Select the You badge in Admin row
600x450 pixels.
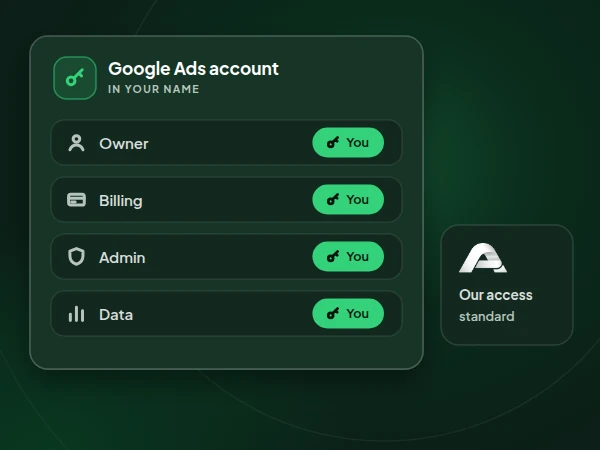click(x=348, y=256)
